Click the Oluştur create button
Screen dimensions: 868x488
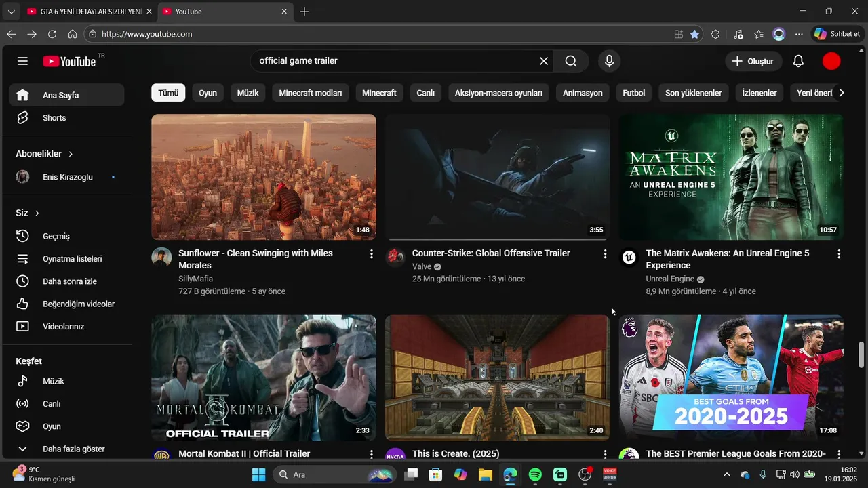tap(753, 61)
